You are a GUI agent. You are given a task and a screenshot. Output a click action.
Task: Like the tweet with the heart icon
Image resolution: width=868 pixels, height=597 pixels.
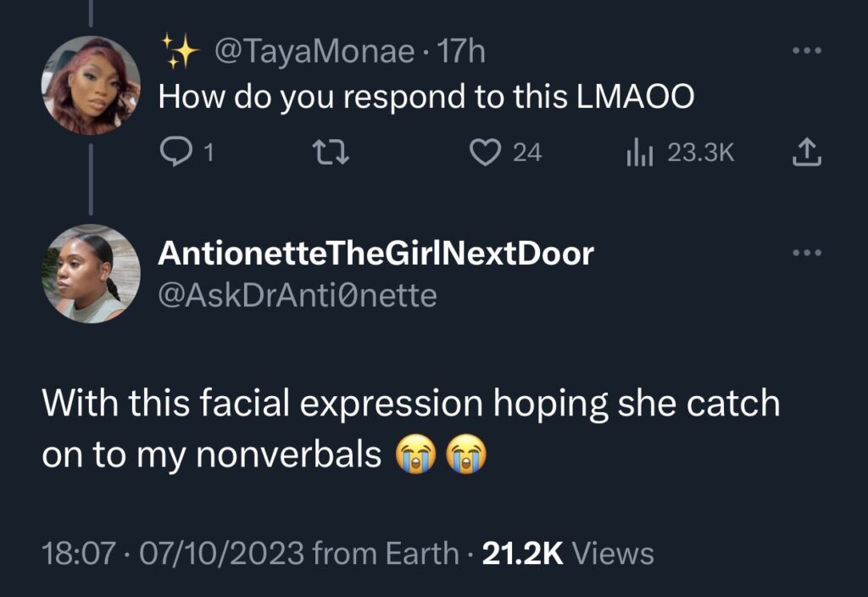click(x=484, y=152)
